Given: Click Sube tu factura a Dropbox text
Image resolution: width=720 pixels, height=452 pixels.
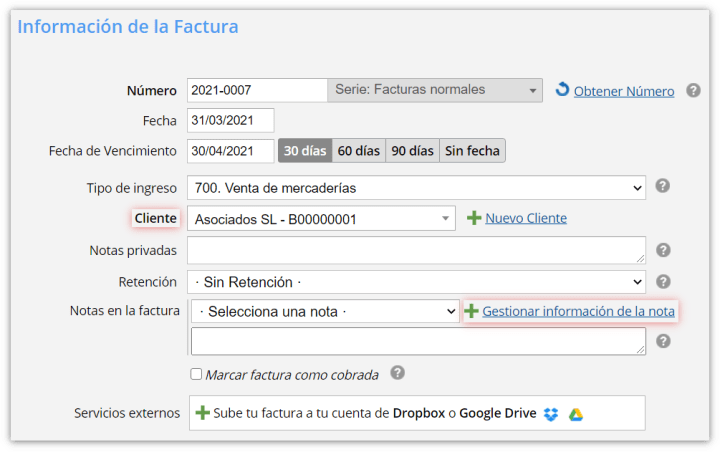Looking at the screenshot, I should tap(375, 413).
